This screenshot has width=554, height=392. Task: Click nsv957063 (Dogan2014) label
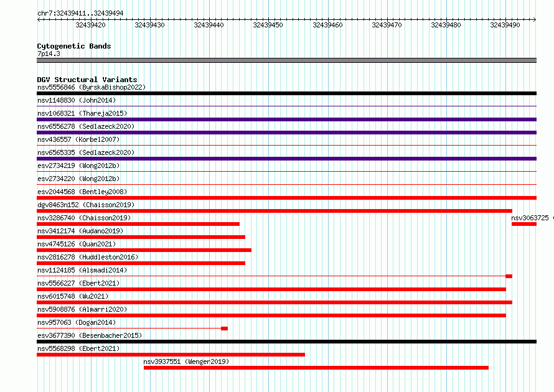[x=77, y=322]
